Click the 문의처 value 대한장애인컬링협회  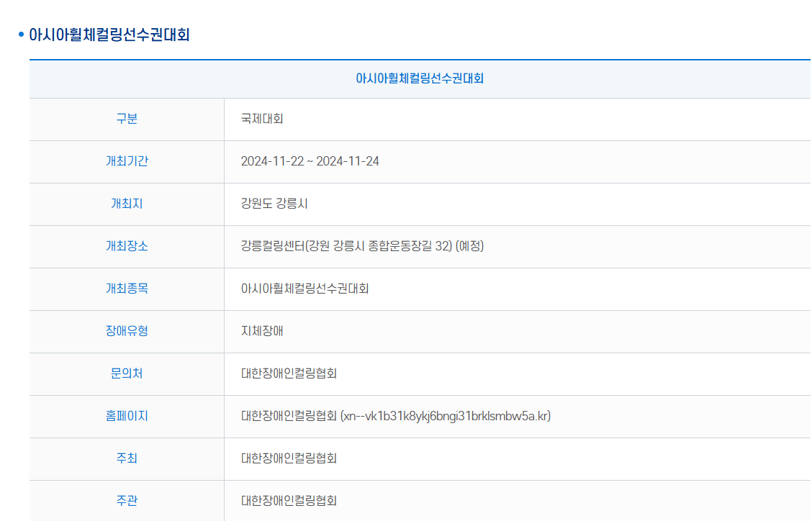point(289,374)
